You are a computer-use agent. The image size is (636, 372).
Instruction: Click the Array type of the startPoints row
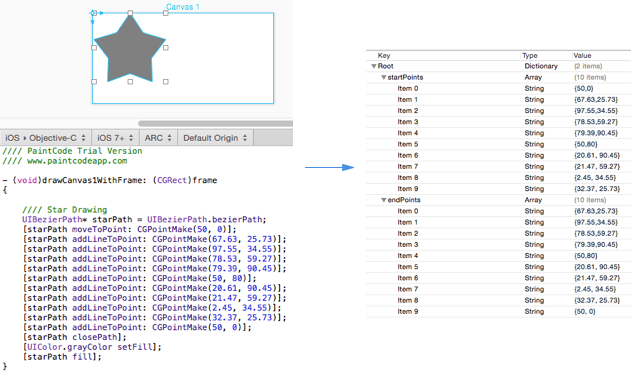pos(533,77)
